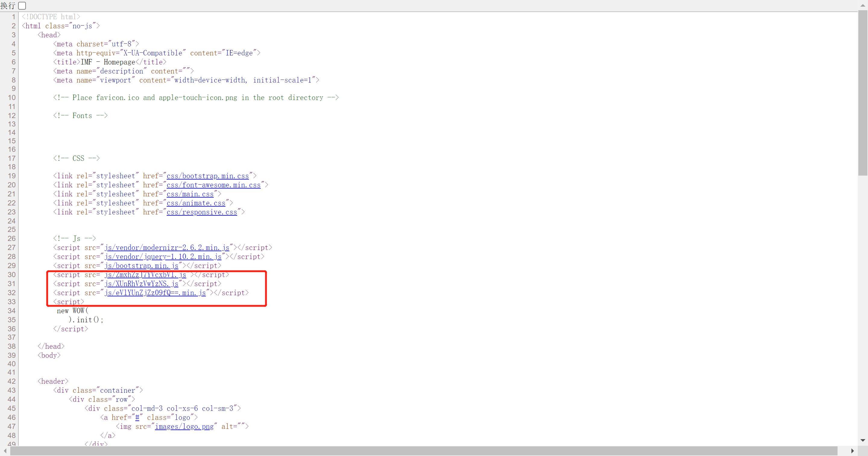Open the css/font-awesome.min.css link

[x=213, y=185]
